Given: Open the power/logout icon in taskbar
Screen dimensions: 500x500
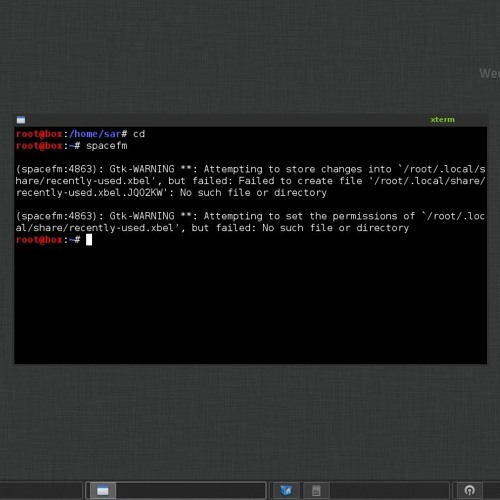Looking at the screenshot, I should (470, 491).
